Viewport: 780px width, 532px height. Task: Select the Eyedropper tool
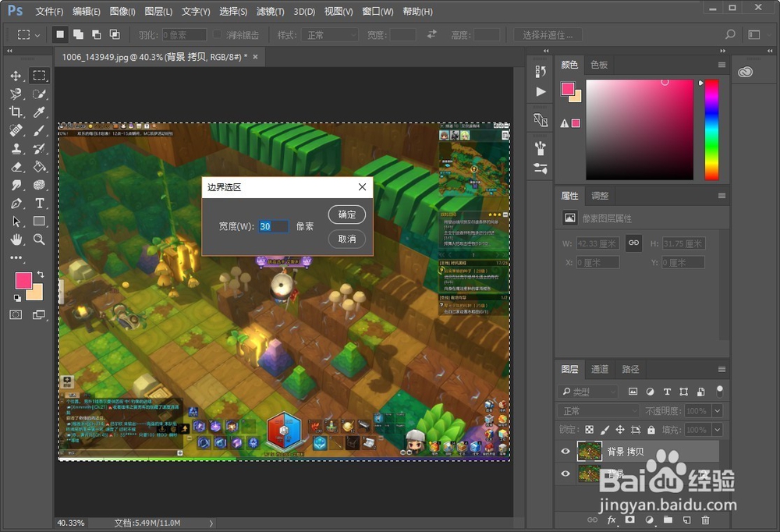[39, 112]
